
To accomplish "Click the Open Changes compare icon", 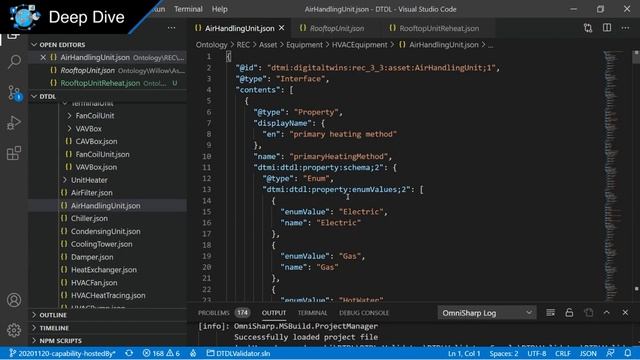I will [x=588, y=28].
